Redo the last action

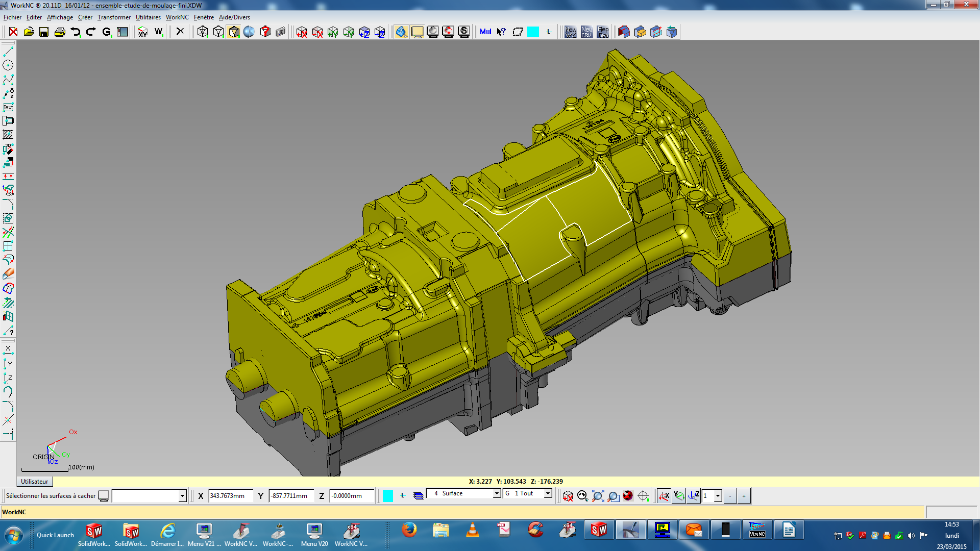[91, 32]
